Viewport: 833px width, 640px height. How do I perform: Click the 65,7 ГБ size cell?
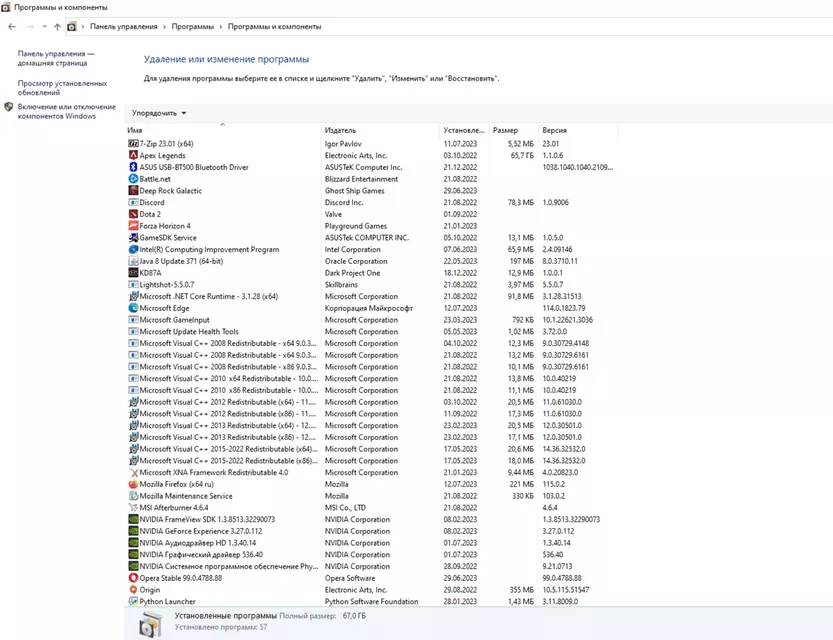tap(522, 155)
